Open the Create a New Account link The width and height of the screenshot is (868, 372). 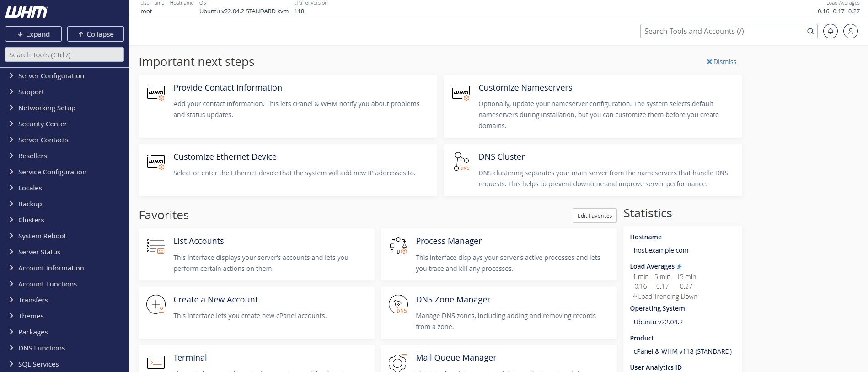click(x=215, y=300)
